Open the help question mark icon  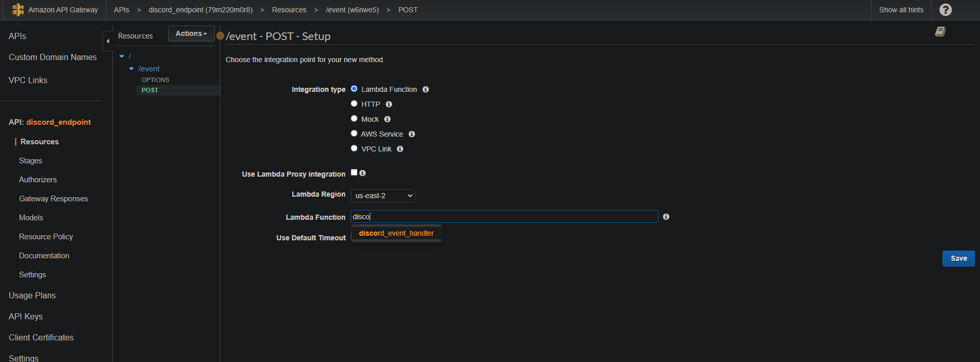946,10
